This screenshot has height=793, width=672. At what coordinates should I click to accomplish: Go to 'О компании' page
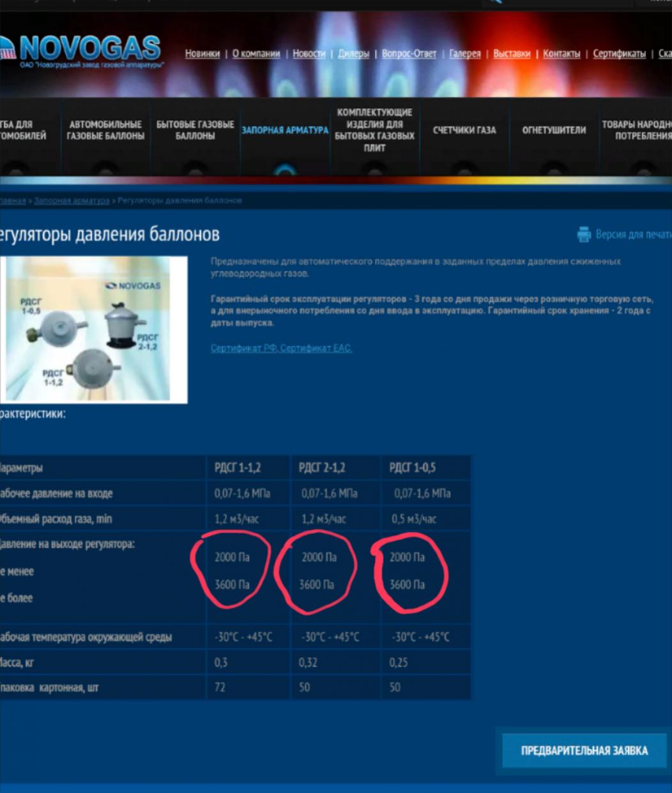tap(256, 54)
